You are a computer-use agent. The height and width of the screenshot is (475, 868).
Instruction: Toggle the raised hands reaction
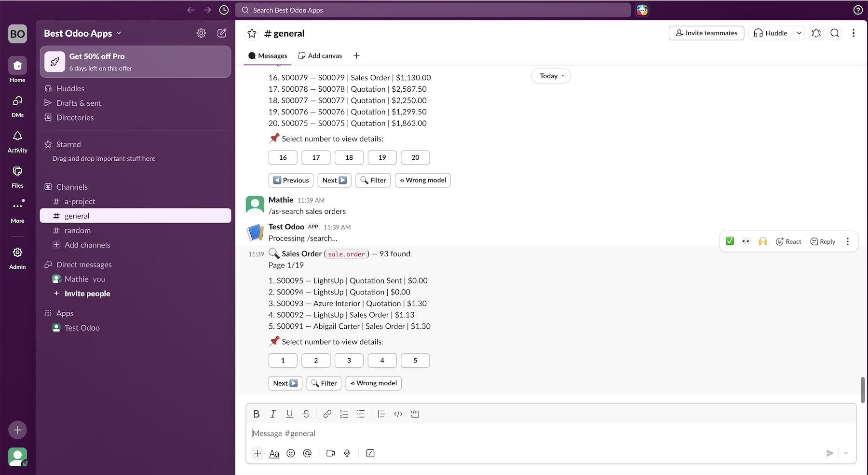[762, 241]
